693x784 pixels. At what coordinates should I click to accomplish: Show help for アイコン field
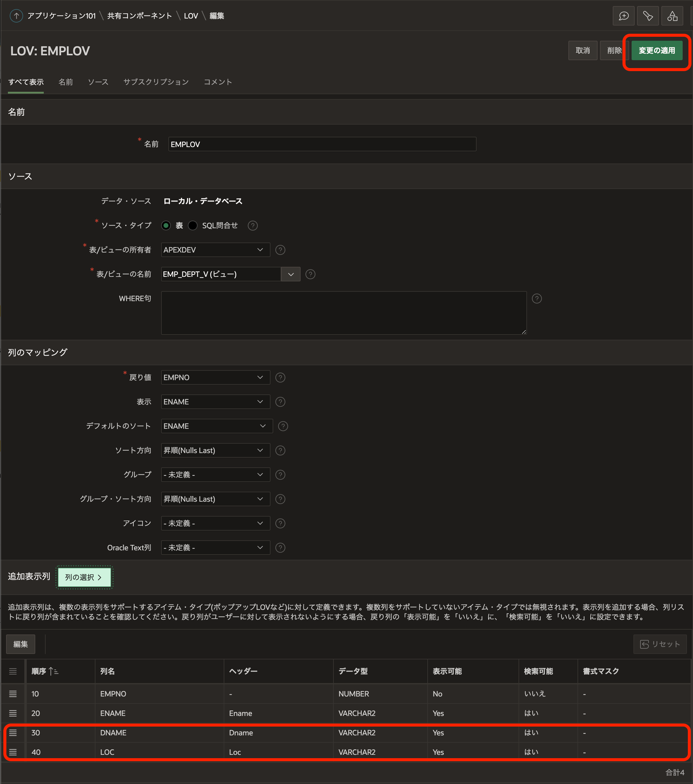(281, 523)
